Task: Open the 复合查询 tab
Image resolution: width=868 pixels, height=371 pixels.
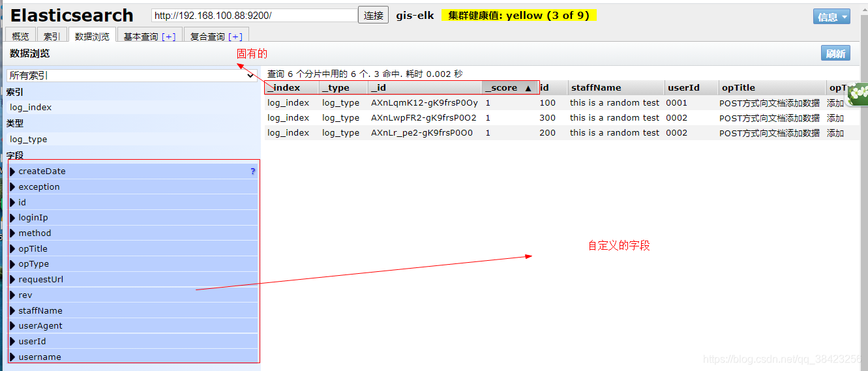Action: tap(208, 37)
